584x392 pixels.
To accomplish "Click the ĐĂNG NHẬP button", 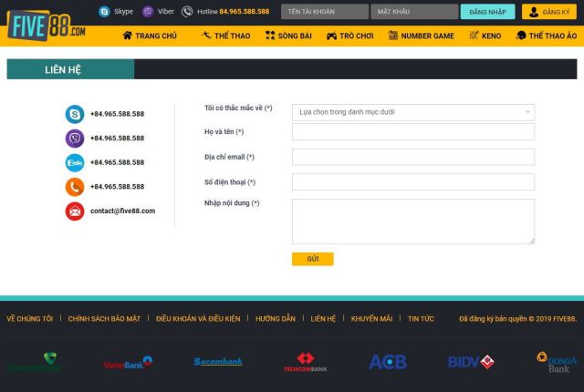I will tap(487, 12).
